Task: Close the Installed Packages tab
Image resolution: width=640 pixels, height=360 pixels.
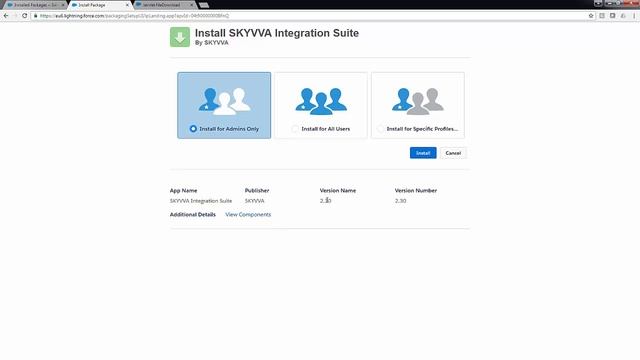Action: (x=63, y=5)
